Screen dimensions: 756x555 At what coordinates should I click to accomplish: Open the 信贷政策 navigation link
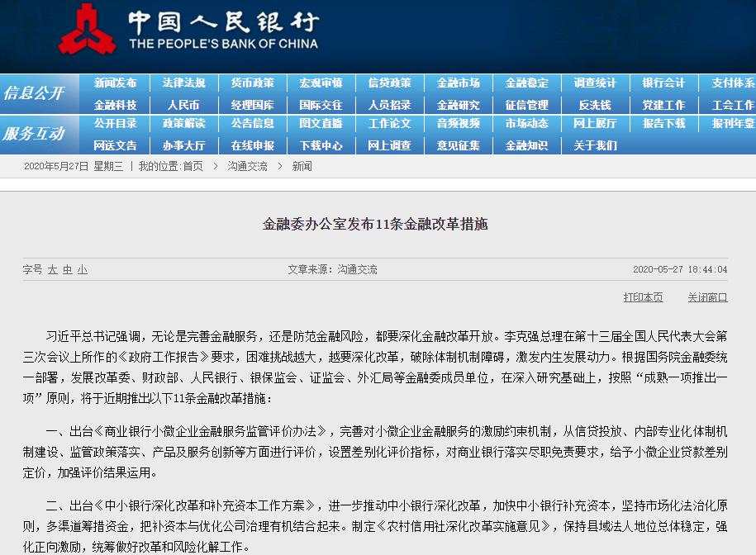coord(389,83)
